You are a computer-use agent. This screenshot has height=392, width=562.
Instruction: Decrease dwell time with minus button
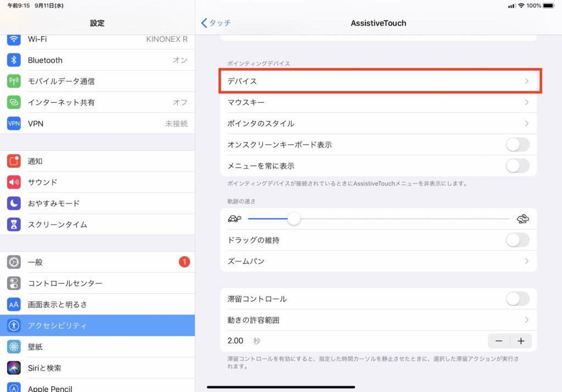coord(498,341)
